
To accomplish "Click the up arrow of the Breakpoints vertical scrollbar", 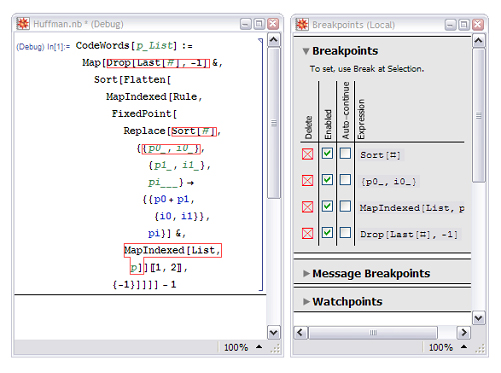I will click(479, 41).
